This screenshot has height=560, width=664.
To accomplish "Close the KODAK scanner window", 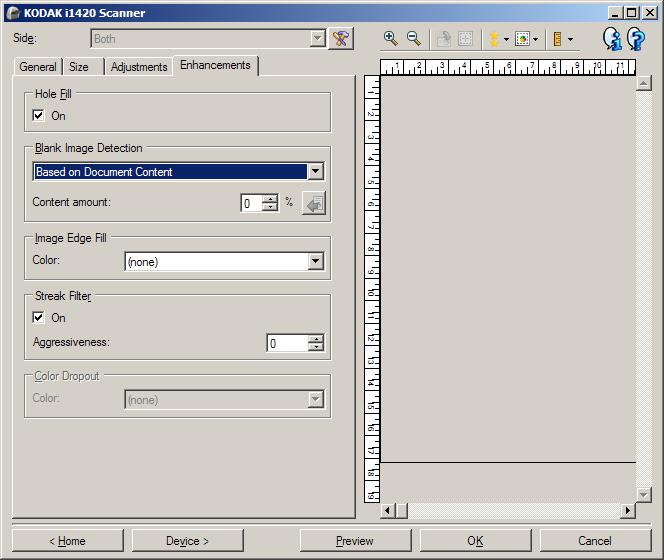I will (x=649, y=13).
